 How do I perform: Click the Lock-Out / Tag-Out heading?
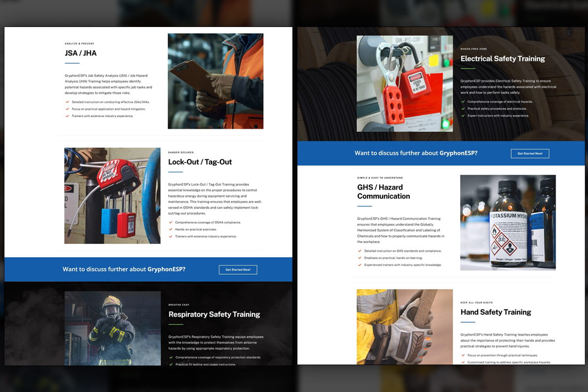200,162
